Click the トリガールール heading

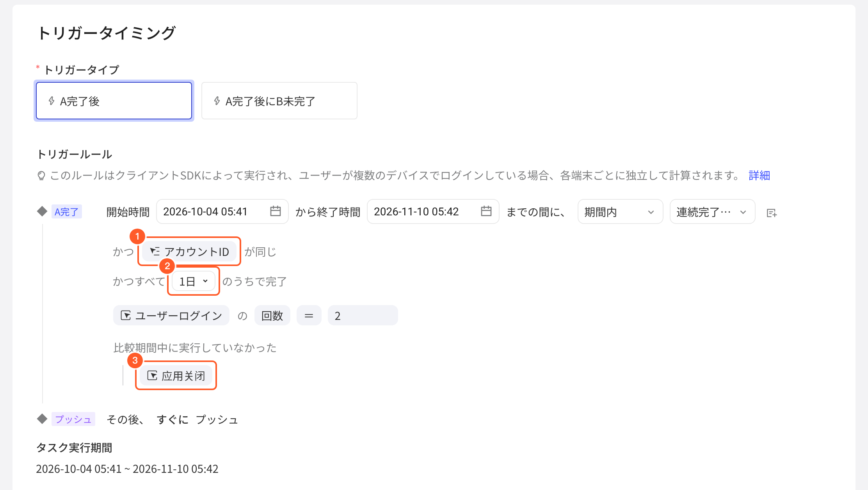coord(74,154)
